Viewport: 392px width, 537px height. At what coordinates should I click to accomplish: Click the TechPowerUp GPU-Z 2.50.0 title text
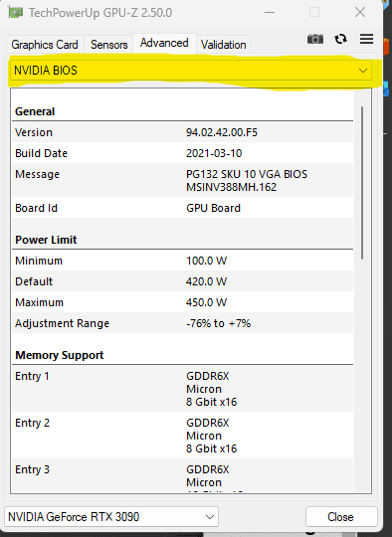100,13
